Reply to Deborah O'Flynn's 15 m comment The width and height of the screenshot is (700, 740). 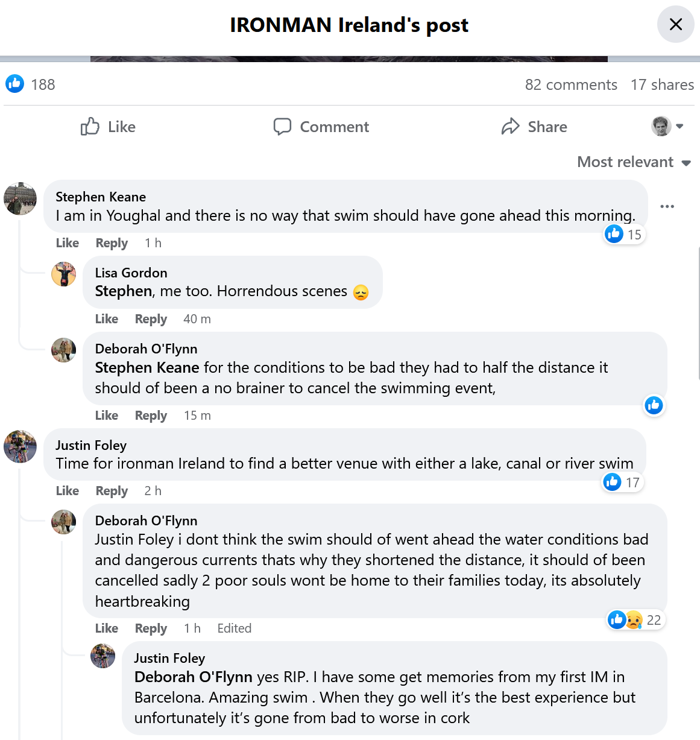(151, 416)
